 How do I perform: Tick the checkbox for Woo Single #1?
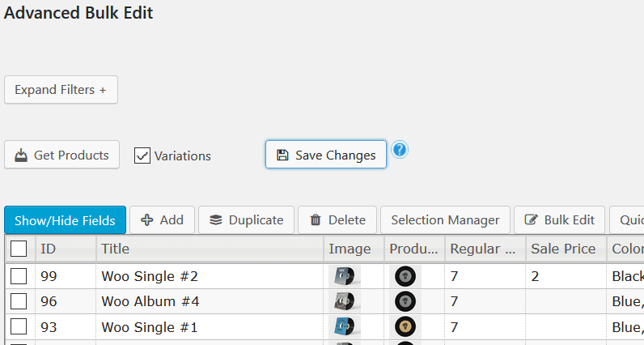[19, 327]
